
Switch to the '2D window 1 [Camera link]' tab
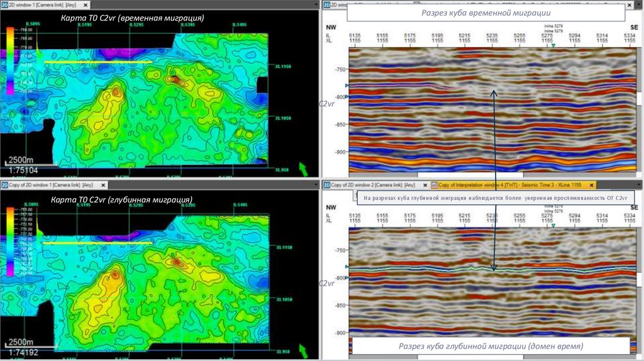point(45,5)
